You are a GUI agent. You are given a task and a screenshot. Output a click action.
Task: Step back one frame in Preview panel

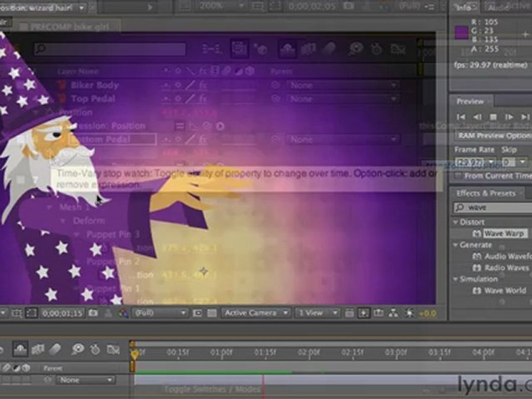point(477,117)
